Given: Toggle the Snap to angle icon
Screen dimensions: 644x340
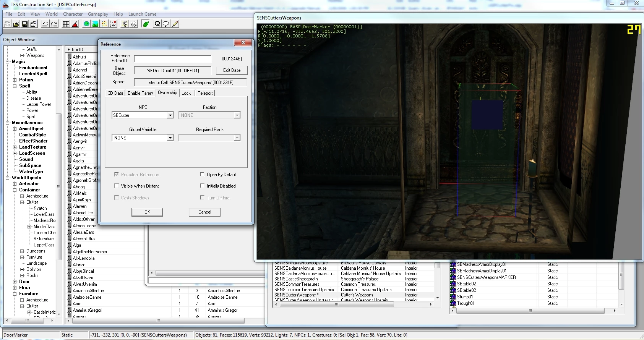Looking at the screenshot, I should (75, 24).
